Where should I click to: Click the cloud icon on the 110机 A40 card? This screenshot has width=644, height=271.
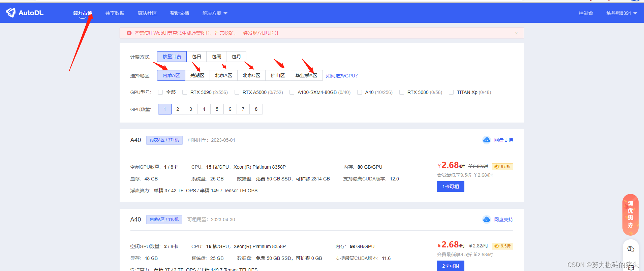point(486,219)
